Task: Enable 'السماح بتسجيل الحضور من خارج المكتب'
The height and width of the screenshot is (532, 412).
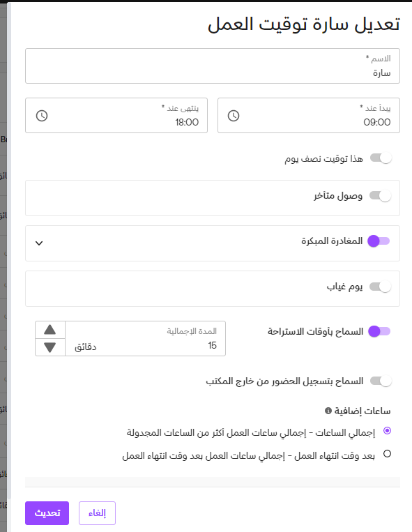Action: [x=381, y=381]
